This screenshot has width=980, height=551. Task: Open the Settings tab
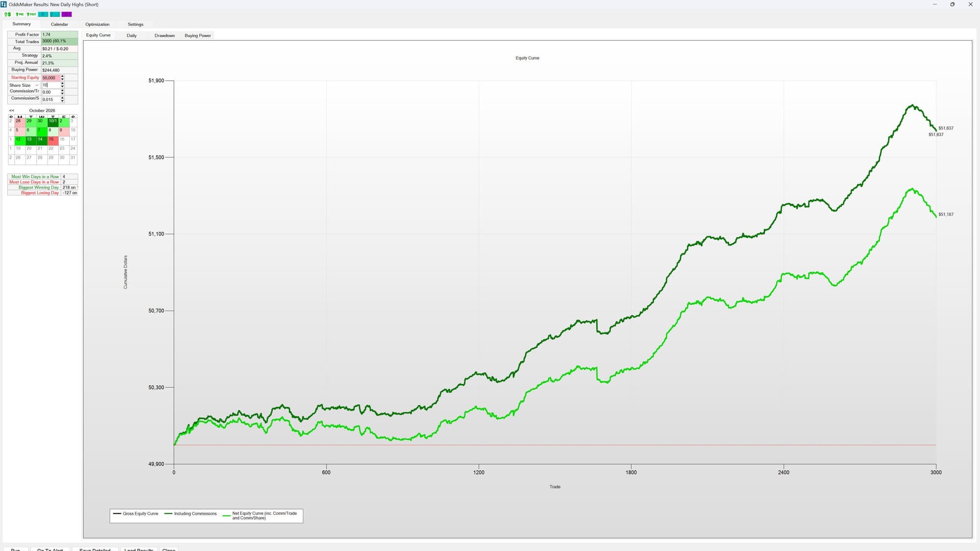(136, 24)
